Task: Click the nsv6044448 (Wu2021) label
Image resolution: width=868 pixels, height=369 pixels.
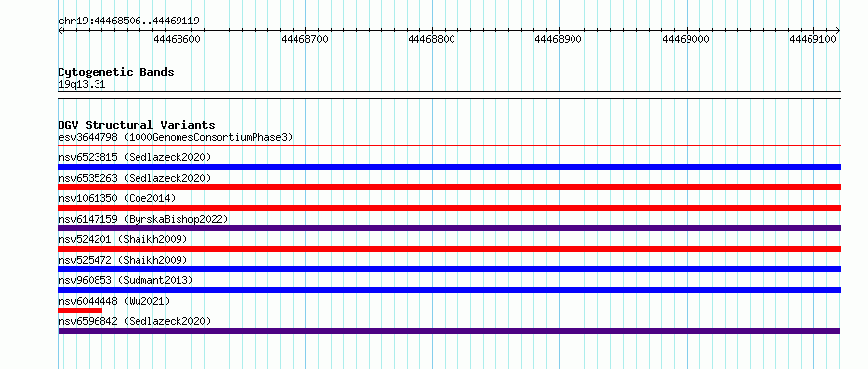Action: tap(114, 301)
